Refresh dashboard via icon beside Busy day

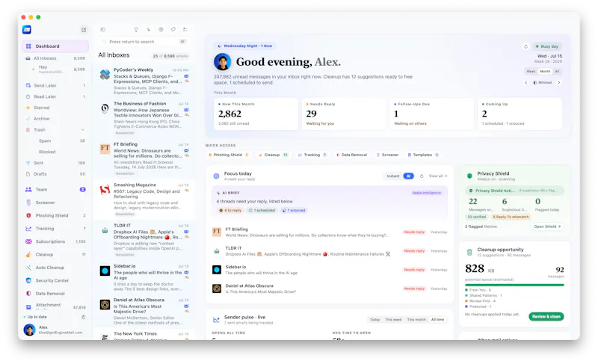pyautogui.click(x=526, y=46)
